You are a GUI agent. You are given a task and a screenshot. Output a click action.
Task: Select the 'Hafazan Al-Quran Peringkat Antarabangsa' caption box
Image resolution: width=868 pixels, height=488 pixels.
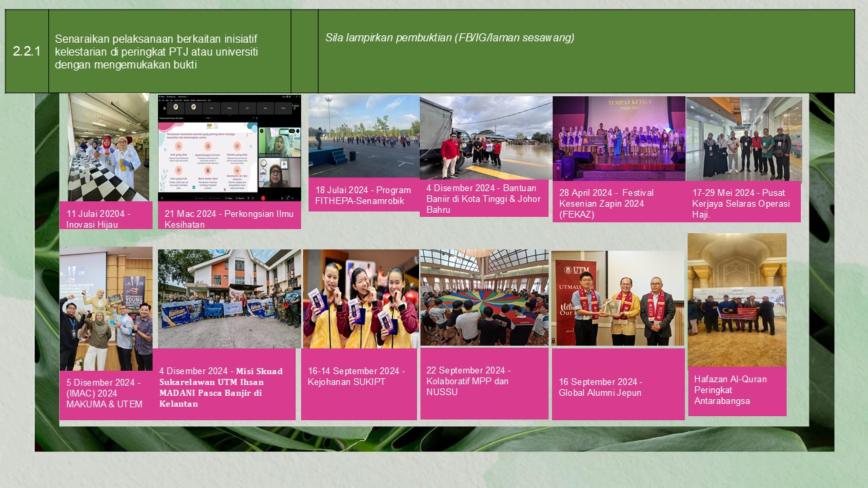pyautogui.click(x=736, y=390)
